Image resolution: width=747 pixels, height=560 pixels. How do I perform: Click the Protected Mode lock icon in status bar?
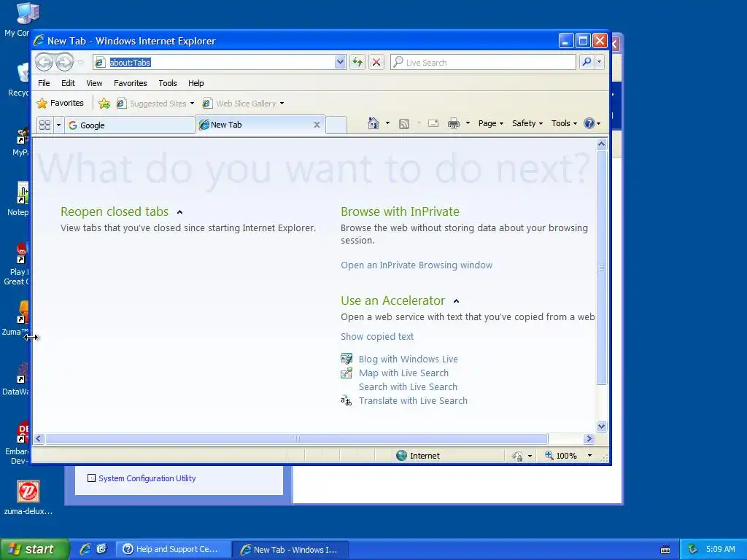pos(517,456)
